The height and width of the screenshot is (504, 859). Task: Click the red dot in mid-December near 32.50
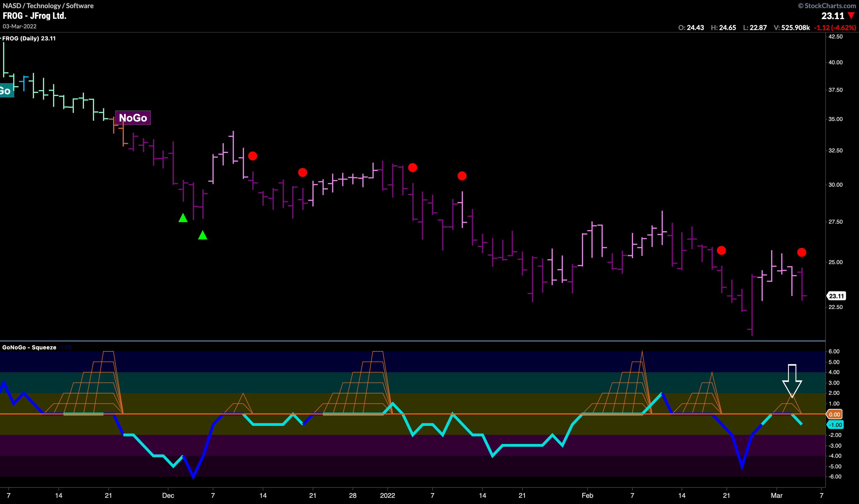click(x=253, y=156)
